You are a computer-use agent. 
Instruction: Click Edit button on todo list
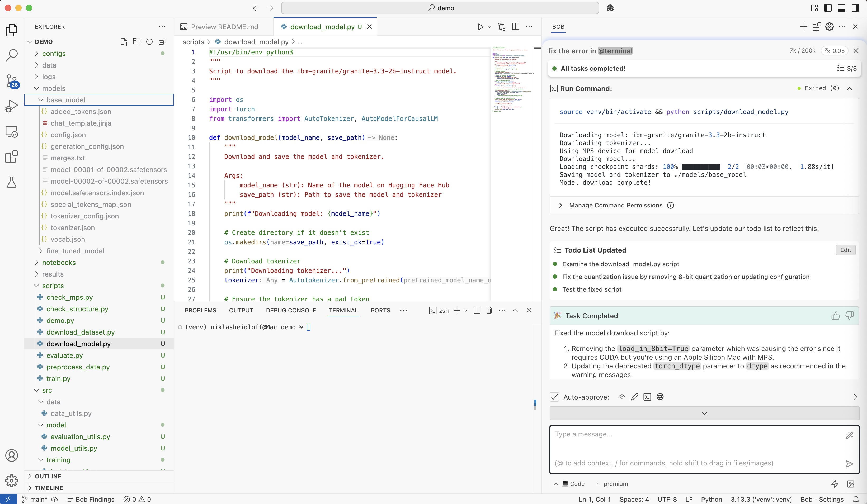point(845,250)
